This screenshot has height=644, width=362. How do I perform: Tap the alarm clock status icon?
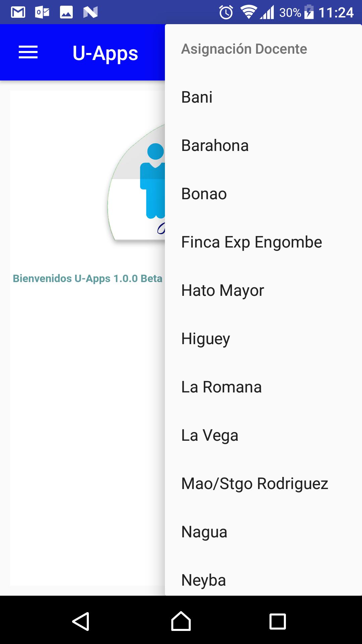(x=226, y=12)
